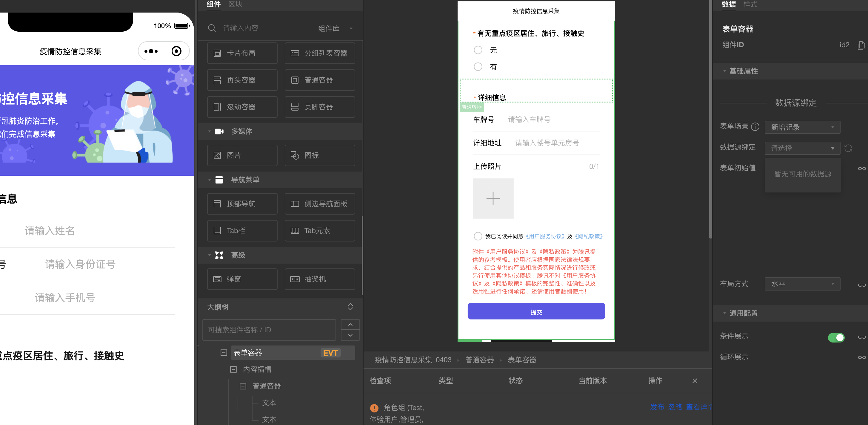Click the mini program capsule menu dots
Viewport: 868px width, 425px height.
(x=151, y=51)
